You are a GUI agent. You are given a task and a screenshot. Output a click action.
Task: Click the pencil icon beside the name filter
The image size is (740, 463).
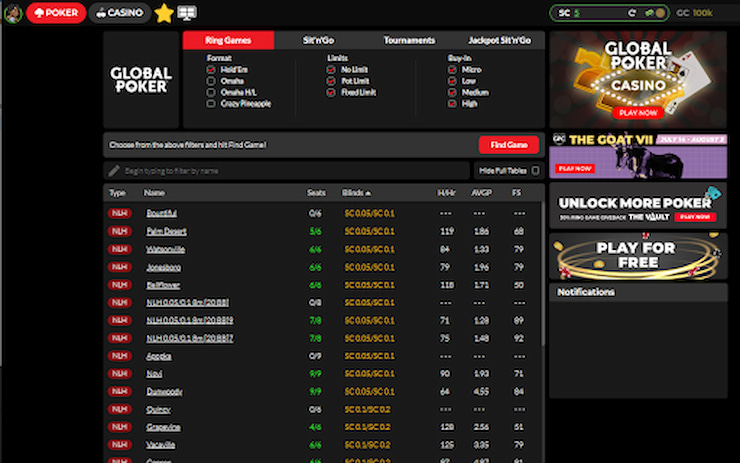(x=114, y=170)
